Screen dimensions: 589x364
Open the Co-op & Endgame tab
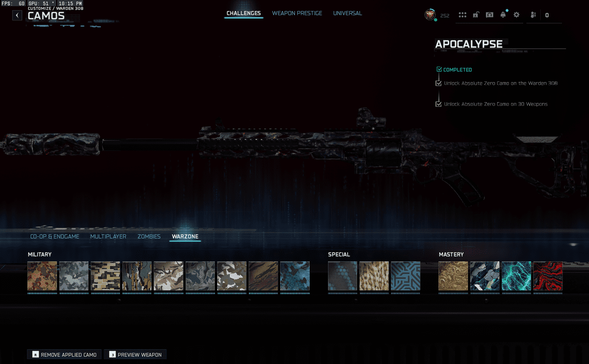[x=55, y=237]
